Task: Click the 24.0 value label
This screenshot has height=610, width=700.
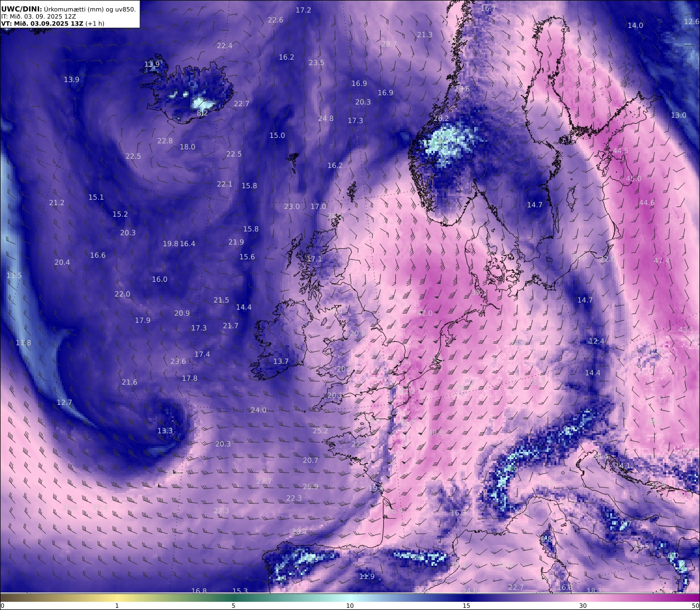Action: (x=259, y=410)
